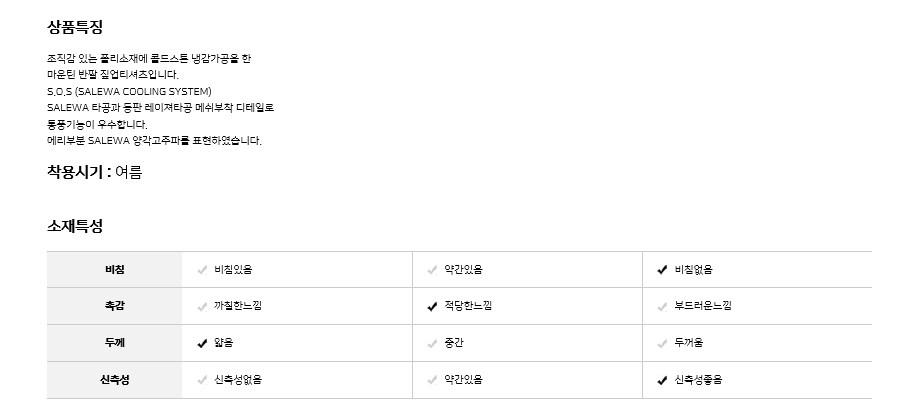Click the 촉감 row header cell

(114, 306)
